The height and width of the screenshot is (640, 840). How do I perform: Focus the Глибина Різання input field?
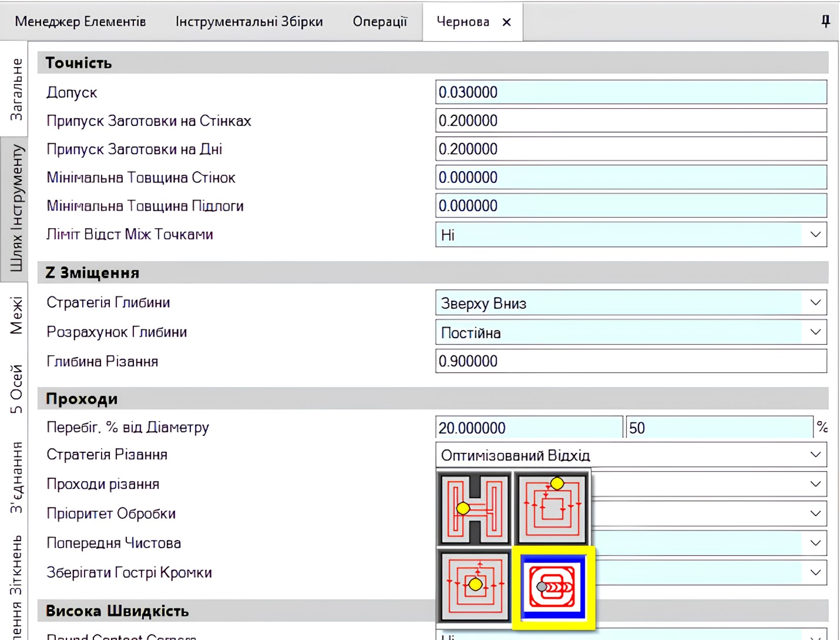click(x=631, y=361)
